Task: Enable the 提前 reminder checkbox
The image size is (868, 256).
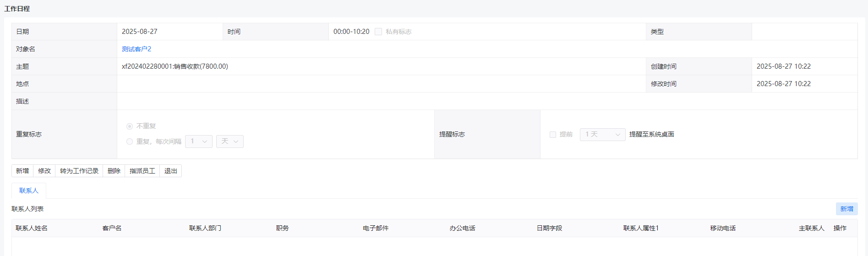Action: [x=553, y=135]
